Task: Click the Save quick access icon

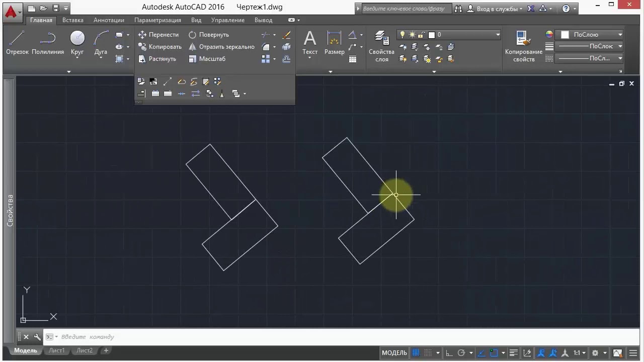Action: (x=56, y=9)
